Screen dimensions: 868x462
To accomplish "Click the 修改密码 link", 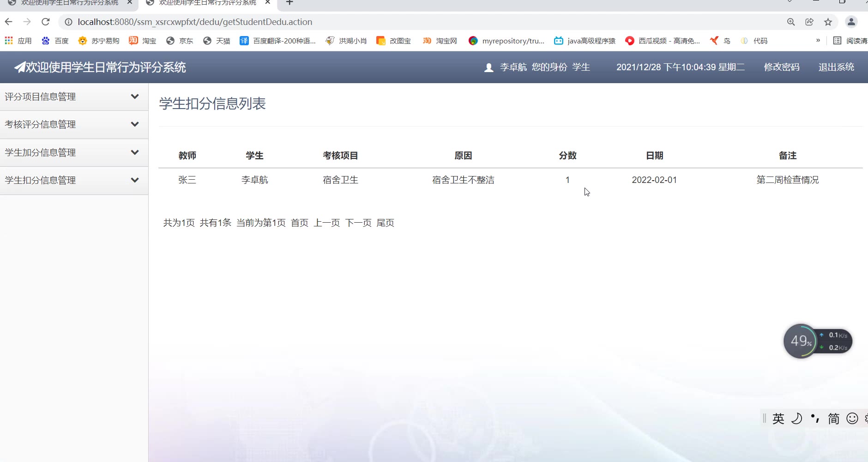I will [x=781, y=67].
